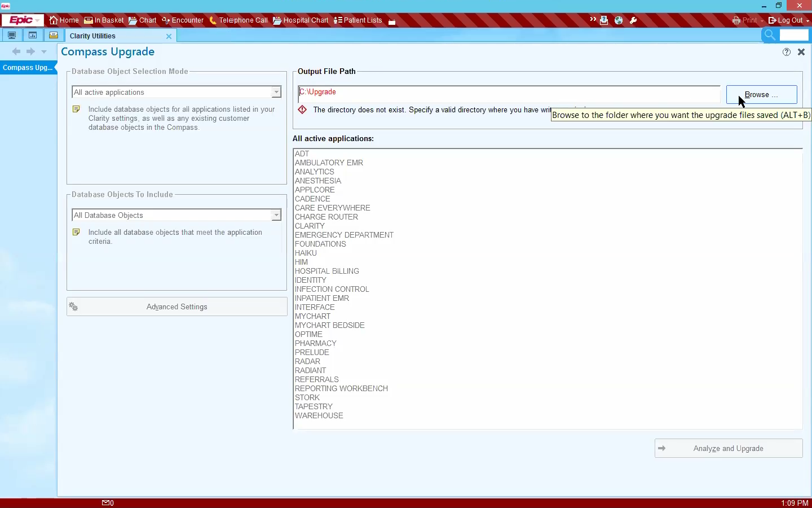Select AMBULATORY EMR in the list

click(x=329, y=163)
